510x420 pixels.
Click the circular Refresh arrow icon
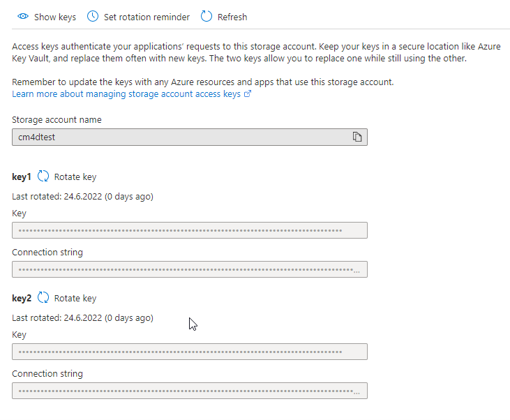[206, 17]
